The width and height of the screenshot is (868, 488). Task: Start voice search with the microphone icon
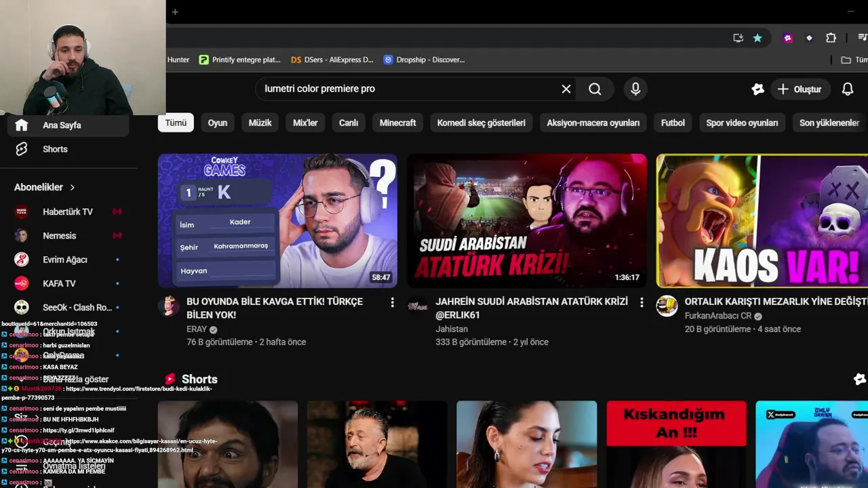pyautogui.click(x=635, y=89)
